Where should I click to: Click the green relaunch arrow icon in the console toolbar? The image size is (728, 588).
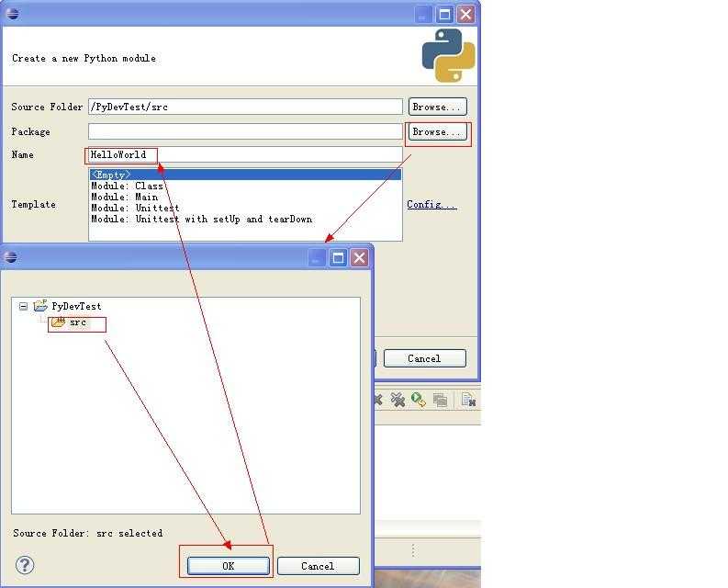419,400
